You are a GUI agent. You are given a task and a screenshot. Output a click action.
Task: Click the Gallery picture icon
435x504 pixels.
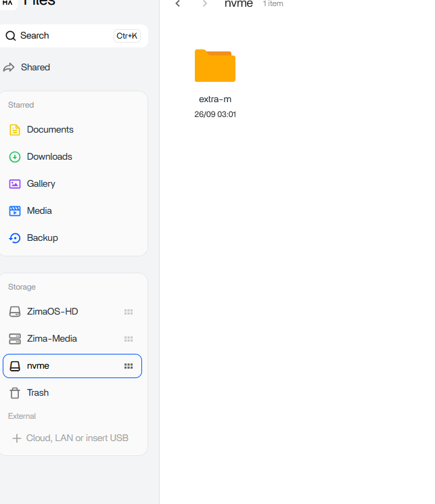pyautogui.click(x=15, y=184)
